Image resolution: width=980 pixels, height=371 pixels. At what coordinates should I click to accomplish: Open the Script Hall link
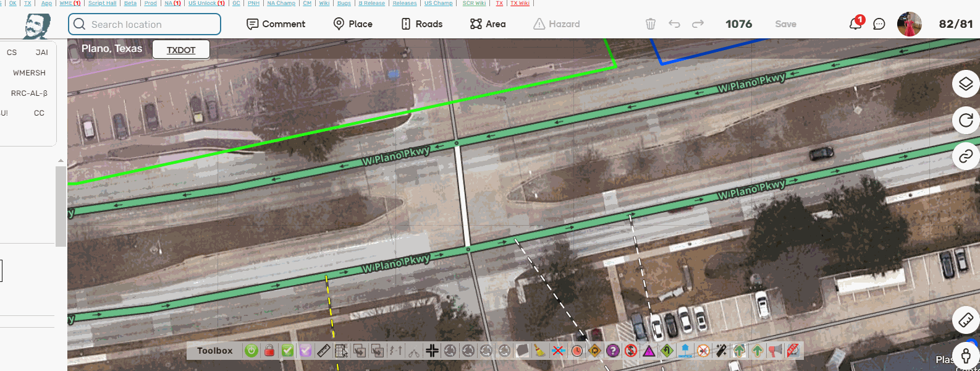(x=102, y=3)
